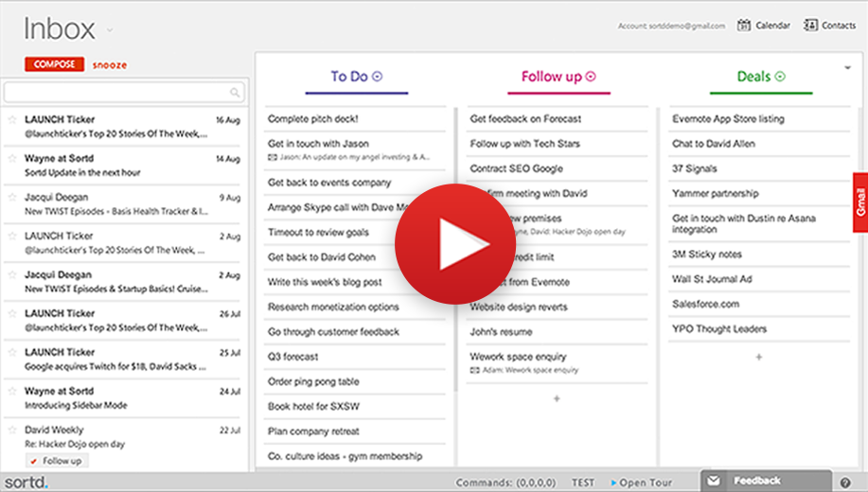Open the Calendar icon in header

(x=744, y=26)
